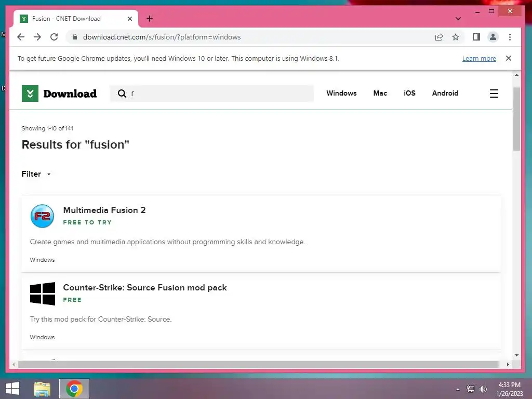This screenshot has height=399, width=532.
Task: Click the magnifier search icon
Action: tap(122, 94)
